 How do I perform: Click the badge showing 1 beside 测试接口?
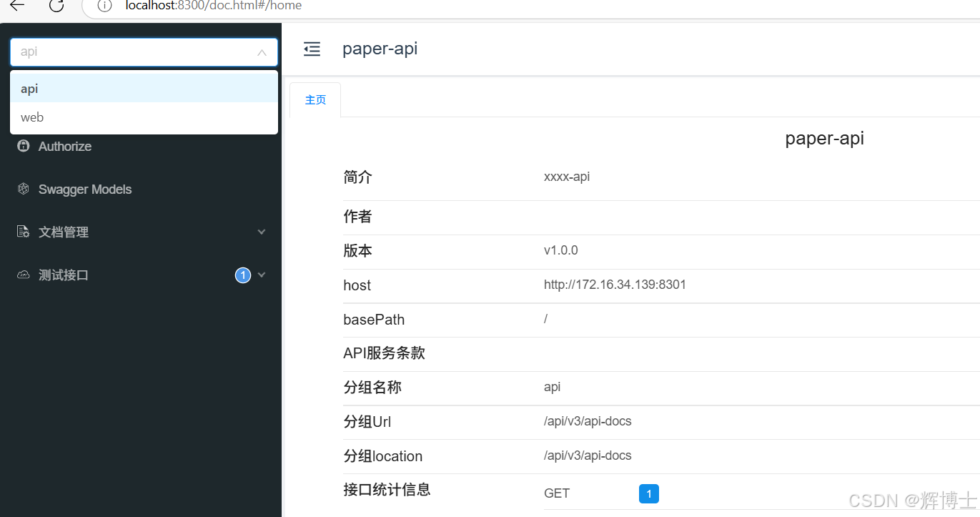(x=242, y=275)
